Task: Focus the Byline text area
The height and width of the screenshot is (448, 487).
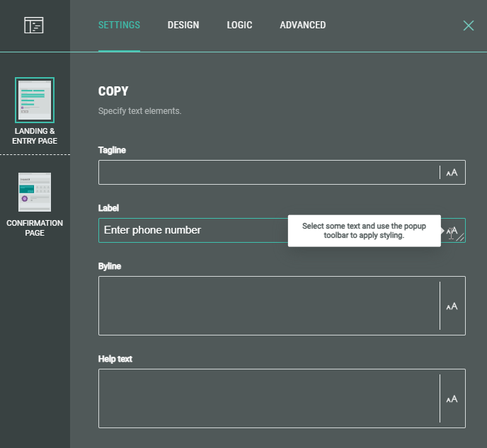Action: [269, 306]
